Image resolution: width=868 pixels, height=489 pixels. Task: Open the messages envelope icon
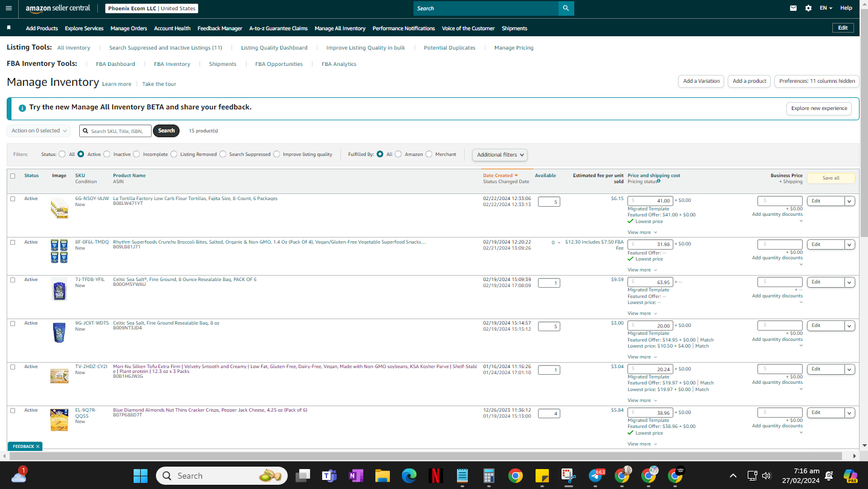(793, 8)
